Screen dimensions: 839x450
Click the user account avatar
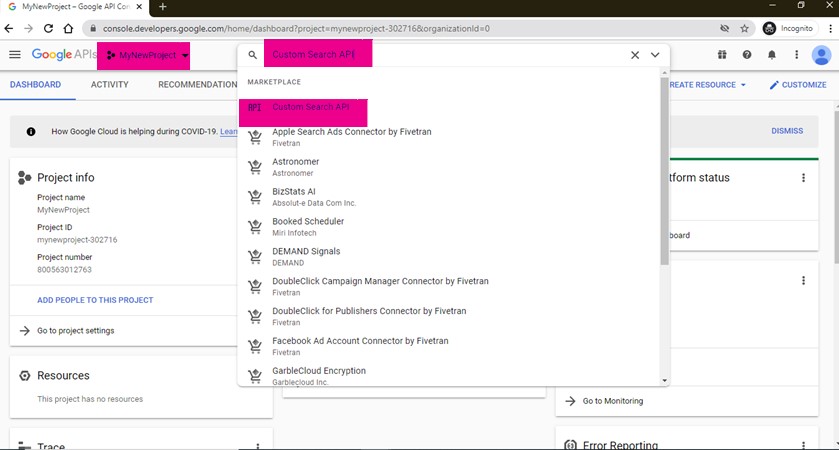point(821,55)
